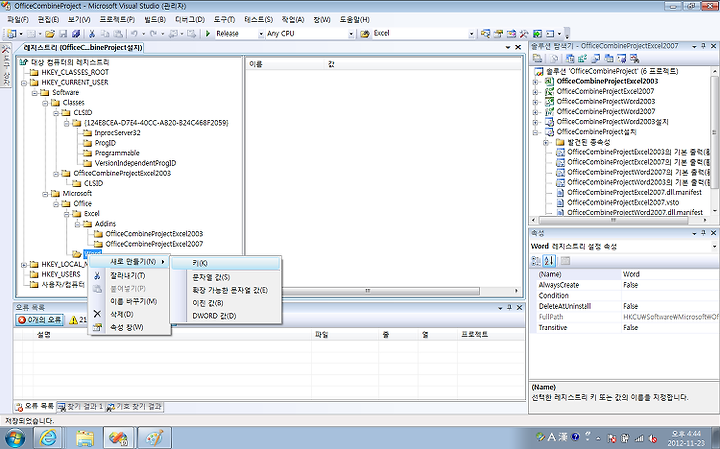
Task: Switch to the 찾기 결과 1 tab
Action: (x=81, y=407)
